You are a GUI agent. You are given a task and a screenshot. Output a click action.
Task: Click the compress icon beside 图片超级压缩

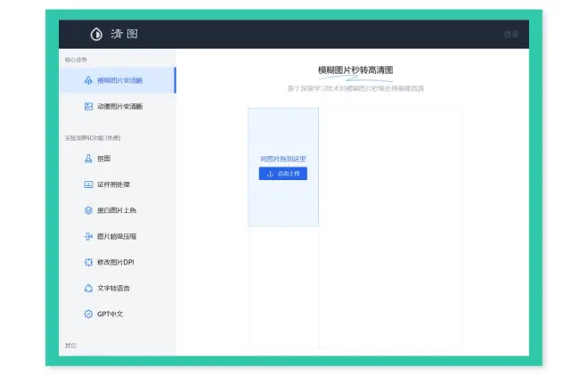click(x=88, y=236)
